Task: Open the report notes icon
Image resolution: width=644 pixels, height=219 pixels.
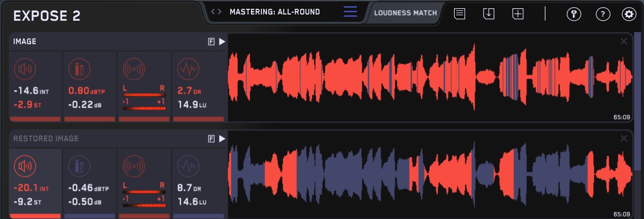Action: coord(459,14)
